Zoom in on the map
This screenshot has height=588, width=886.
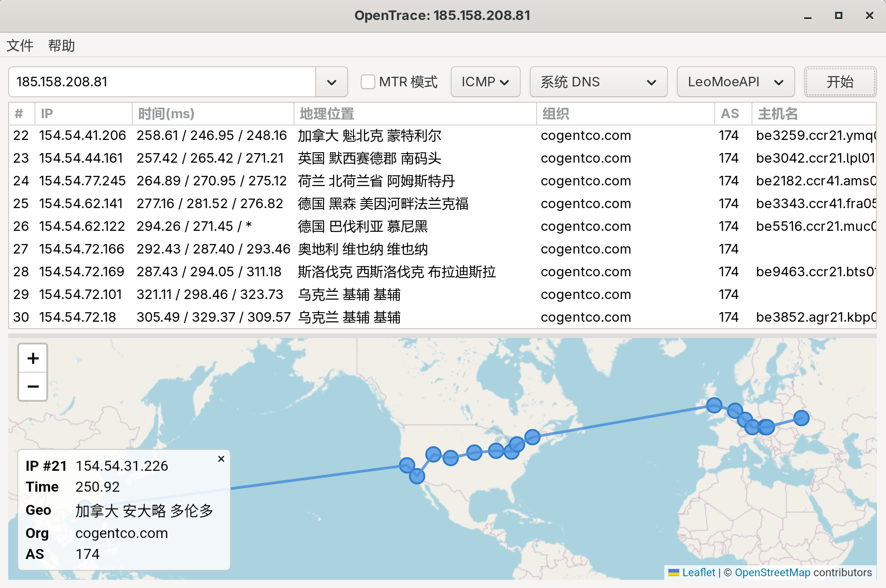pyautogui.click(x=32, y=358)
